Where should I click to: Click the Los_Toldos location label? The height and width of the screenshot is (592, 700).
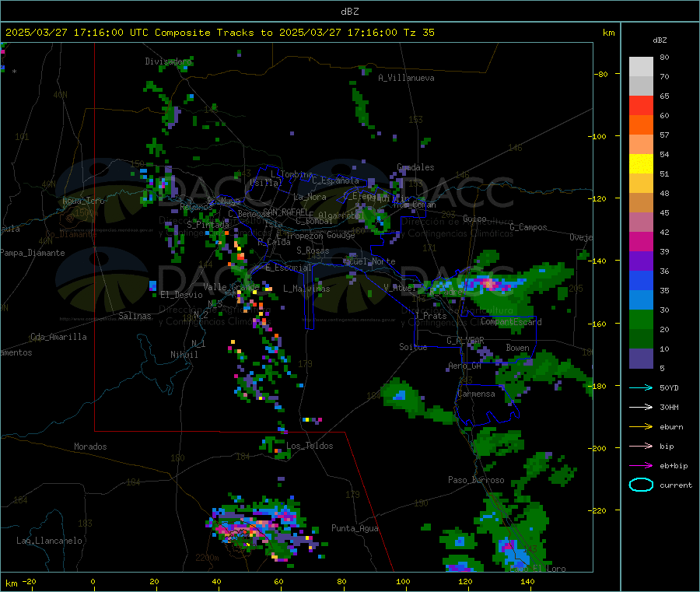(310, 446)
